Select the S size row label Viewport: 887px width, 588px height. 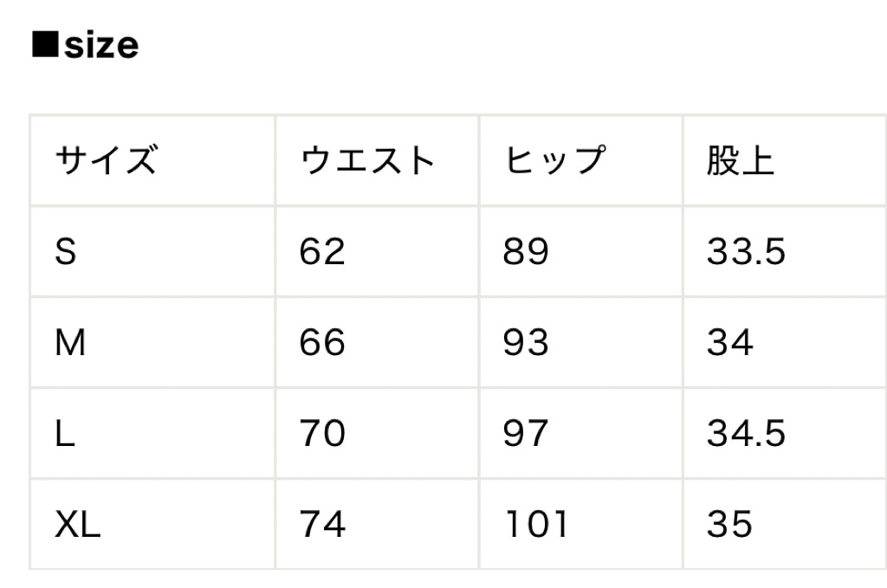[x=66, y=252]
